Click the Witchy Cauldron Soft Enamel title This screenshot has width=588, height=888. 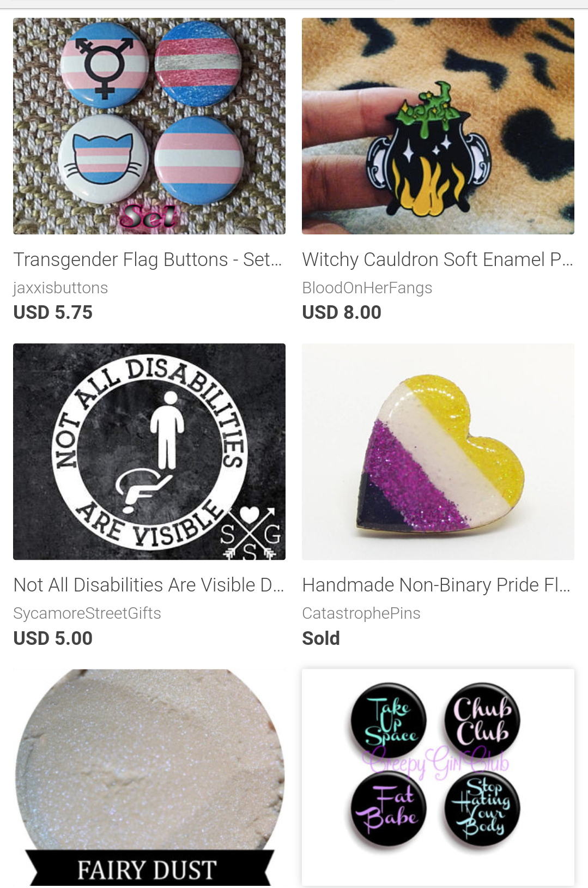point(438,259)
